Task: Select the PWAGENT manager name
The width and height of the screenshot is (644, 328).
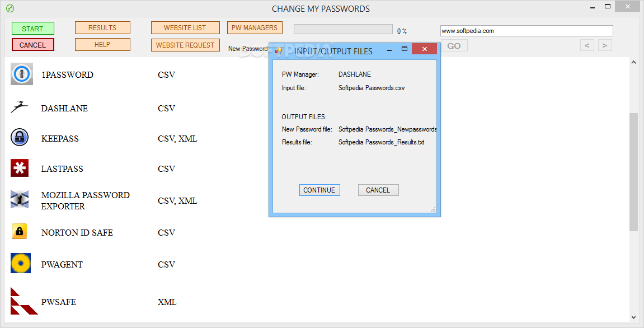Action: click(62, 264)
